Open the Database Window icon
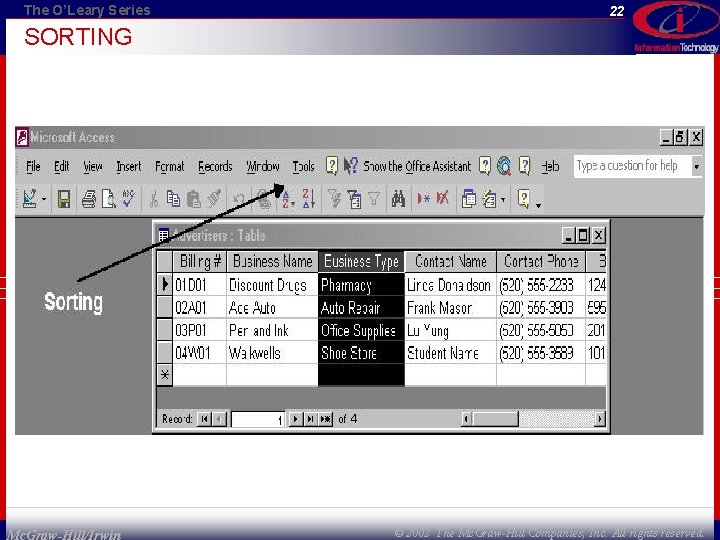This screenshot has height=540, width=720. pos(468,199)
